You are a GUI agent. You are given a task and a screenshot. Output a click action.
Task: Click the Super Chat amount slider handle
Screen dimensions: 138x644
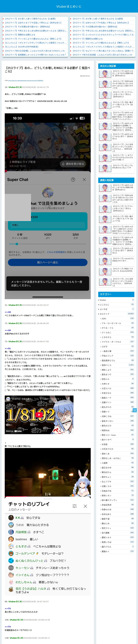pyautogui.click(x=17, y=244)
